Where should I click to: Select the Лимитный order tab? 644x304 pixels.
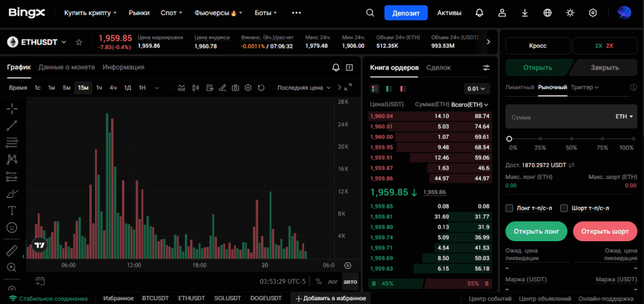(x=519, y=87)
